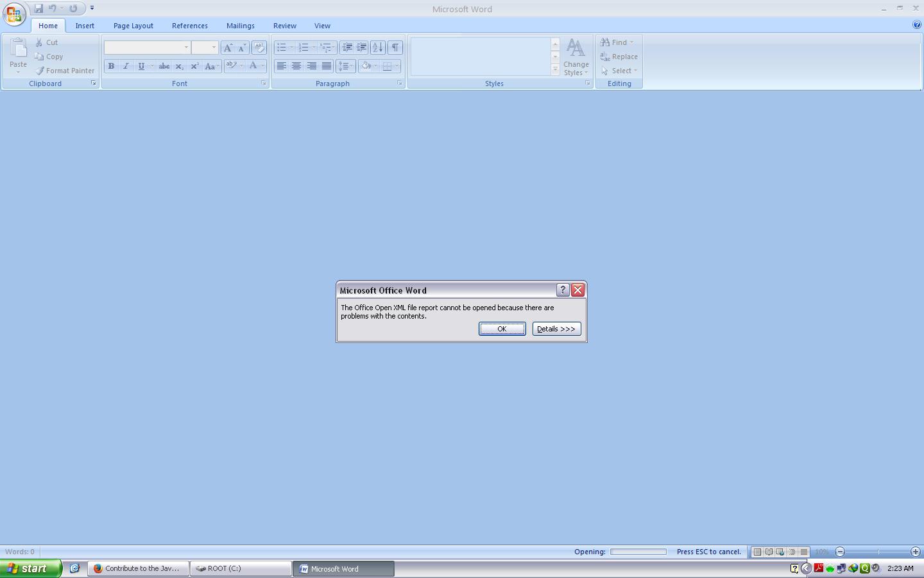Click the Borders icon in Paragraph group
924x578 pixels.
point(387,66)
